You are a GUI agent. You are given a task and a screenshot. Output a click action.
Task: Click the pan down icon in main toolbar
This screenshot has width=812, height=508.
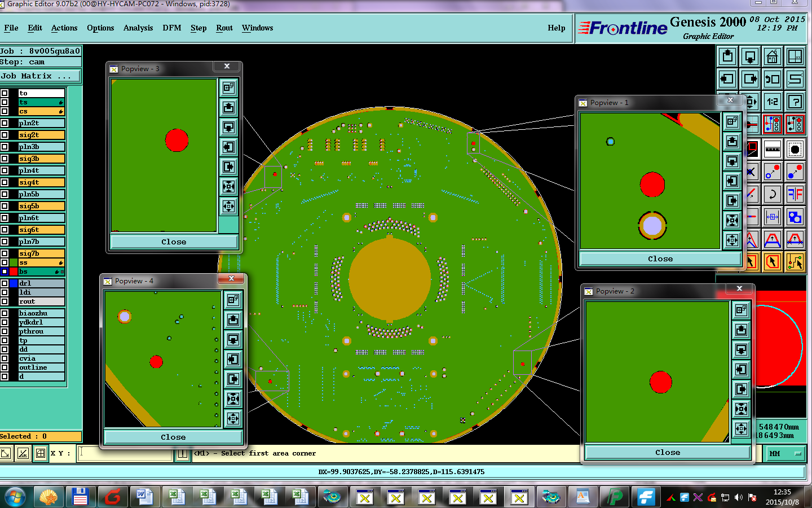750,56
